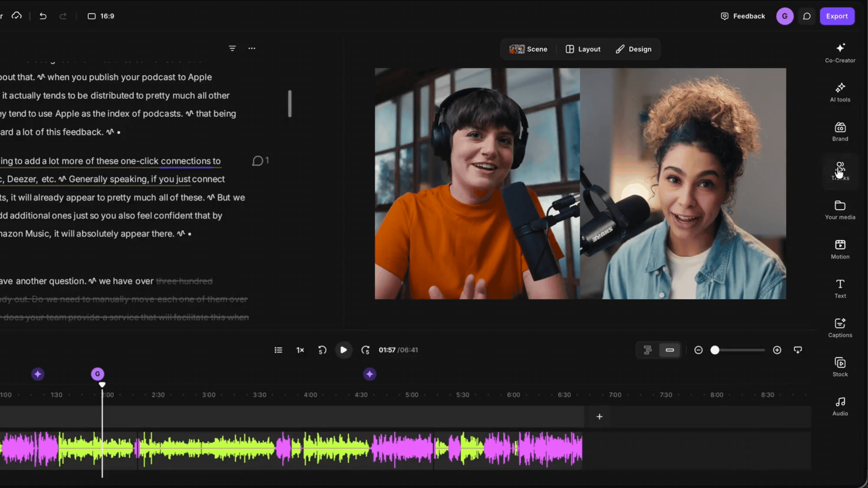Open Your media folder
Image resolution: width=868 pixels, height=488 pixels.
pyautogui.click(x=840, y=210)
